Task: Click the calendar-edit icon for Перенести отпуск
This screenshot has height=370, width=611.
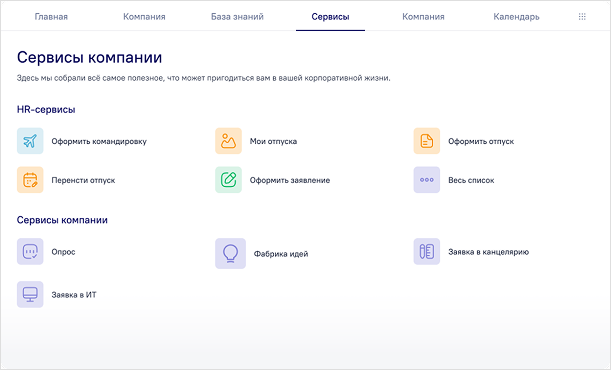Action: click(x=30, y=180)
